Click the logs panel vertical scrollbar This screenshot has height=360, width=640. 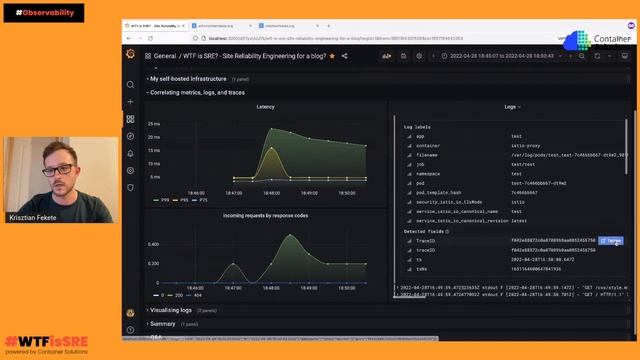point(626,147)
